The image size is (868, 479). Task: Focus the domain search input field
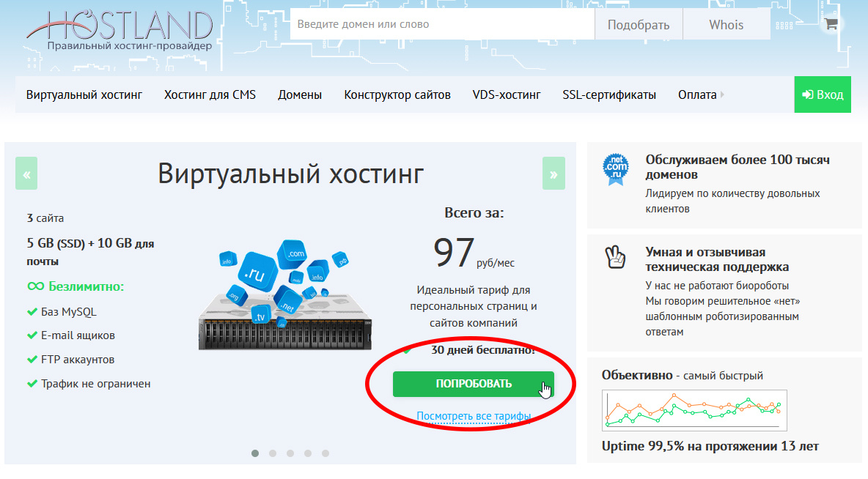(442, 23)
